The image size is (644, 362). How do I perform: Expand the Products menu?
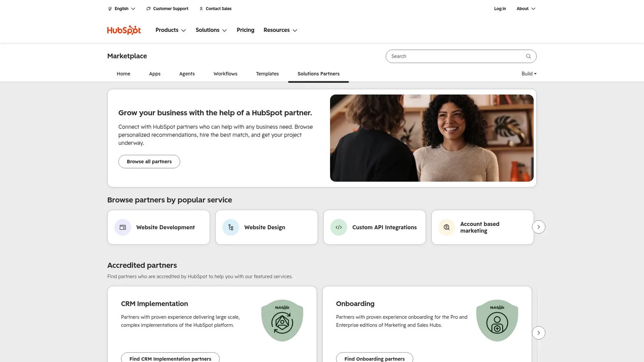click(x=171, y=30)
